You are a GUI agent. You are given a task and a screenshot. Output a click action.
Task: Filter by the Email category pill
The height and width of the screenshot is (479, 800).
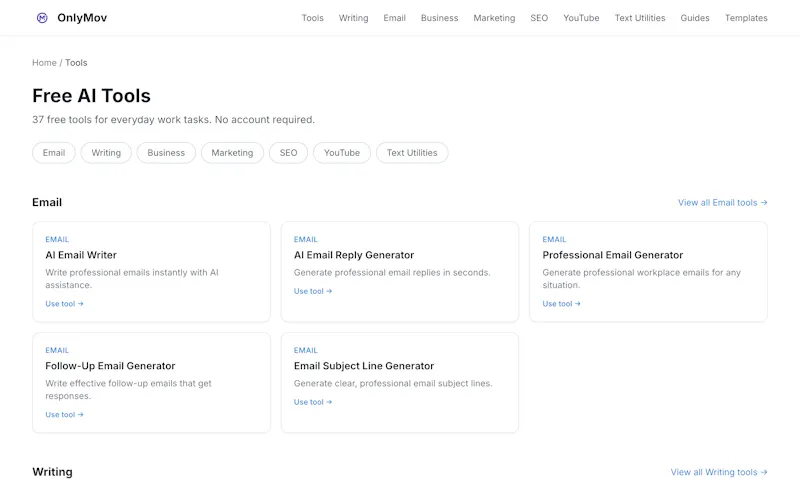pyautogui.click(x=54, y=153)
